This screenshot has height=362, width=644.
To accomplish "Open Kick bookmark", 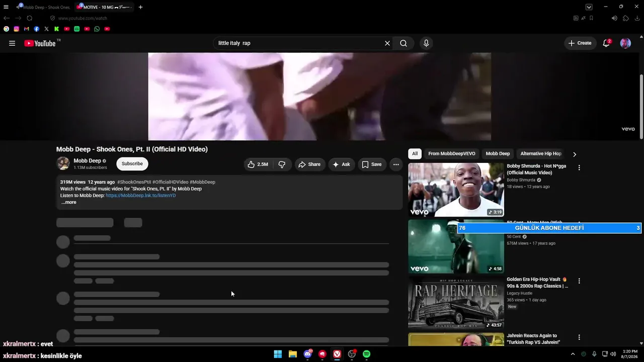I will [x=57, y=29].
